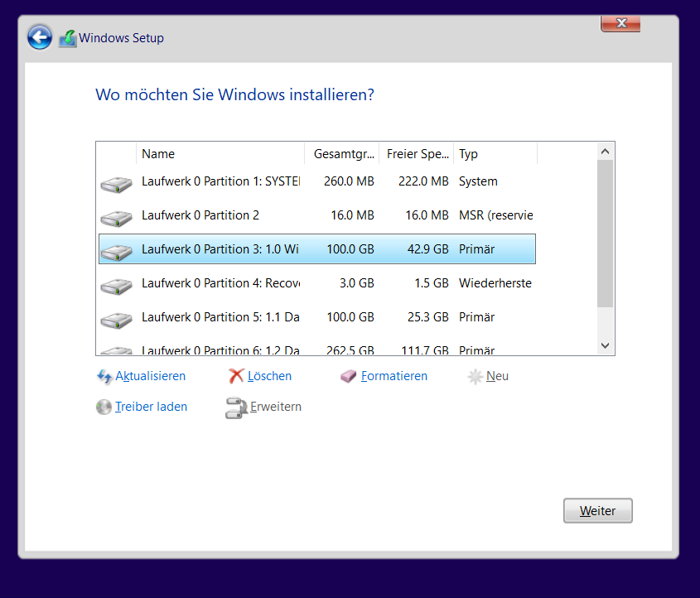Click the drive icon for Partition 5

(x=116, y=320)
